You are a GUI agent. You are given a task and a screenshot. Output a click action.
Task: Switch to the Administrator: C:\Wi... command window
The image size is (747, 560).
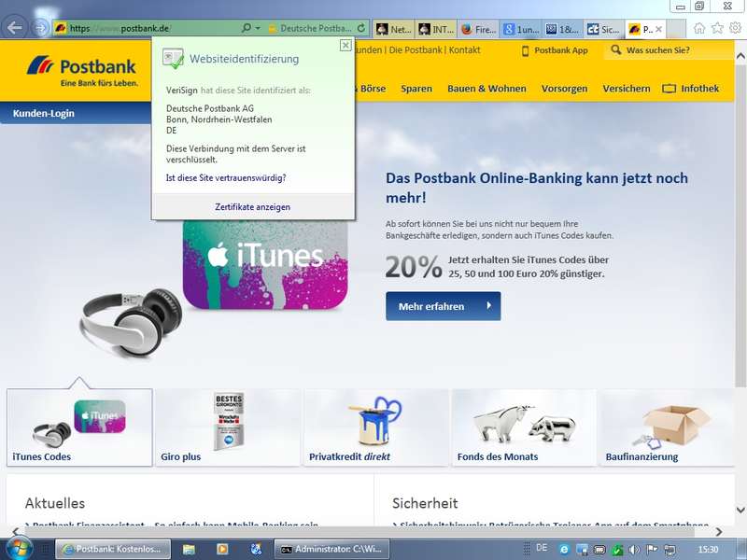click(331, 550)
